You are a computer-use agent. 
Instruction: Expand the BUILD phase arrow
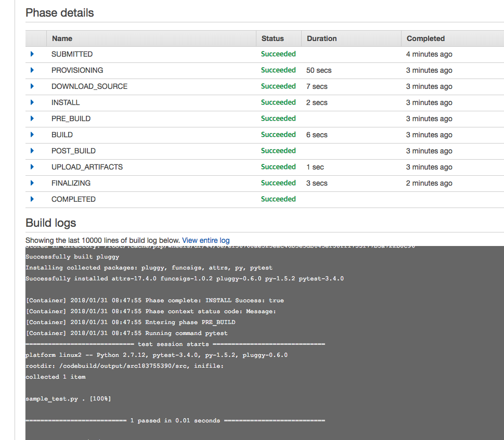[32, 135]
